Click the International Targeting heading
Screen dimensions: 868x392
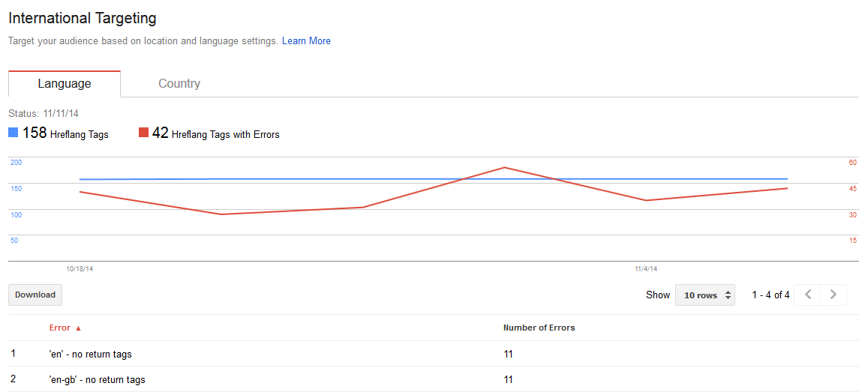83,18
